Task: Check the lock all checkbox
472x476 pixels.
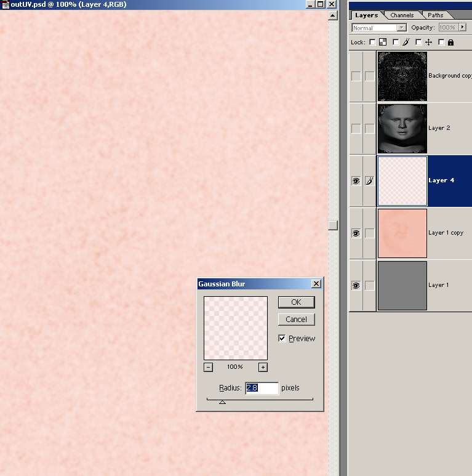Action: click(441, 42)
